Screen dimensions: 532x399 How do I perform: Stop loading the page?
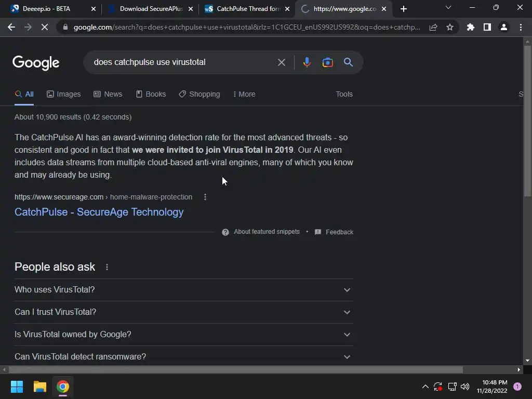coord(45,27)
